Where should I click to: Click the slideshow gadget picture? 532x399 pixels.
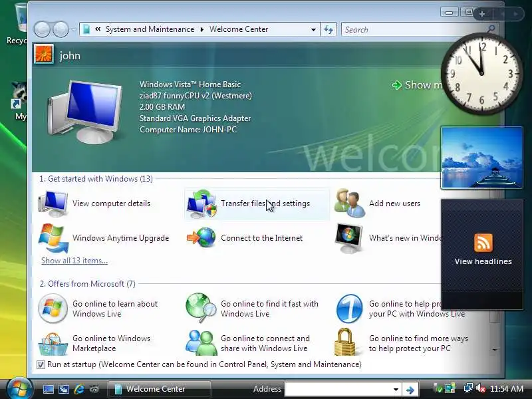[481, 158]
